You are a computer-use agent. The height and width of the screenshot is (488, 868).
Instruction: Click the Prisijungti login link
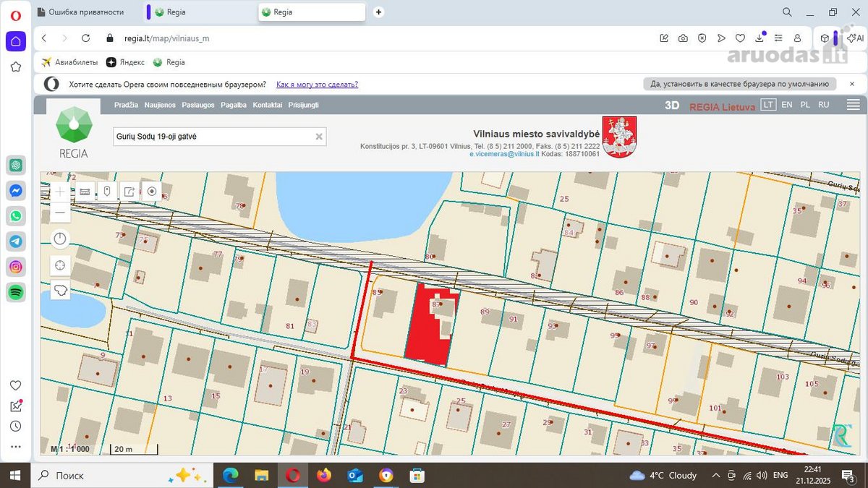coord(303,105)
